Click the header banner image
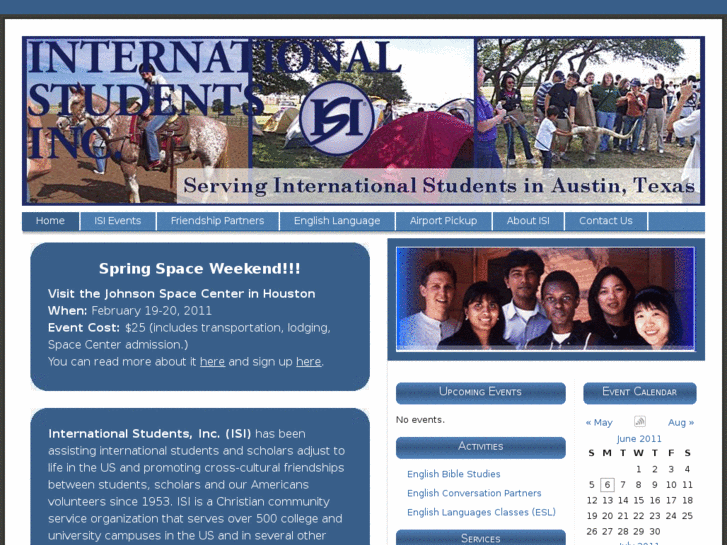 click(364, 121)
